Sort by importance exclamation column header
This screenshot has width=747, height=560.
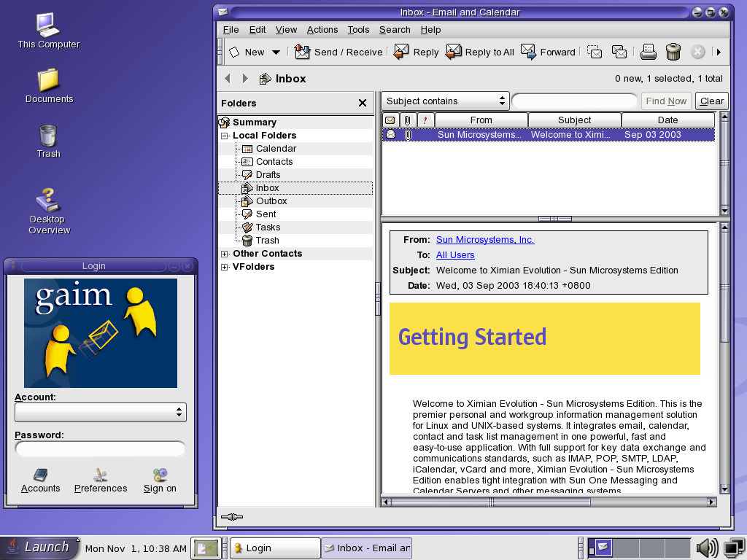pos(425,120)
